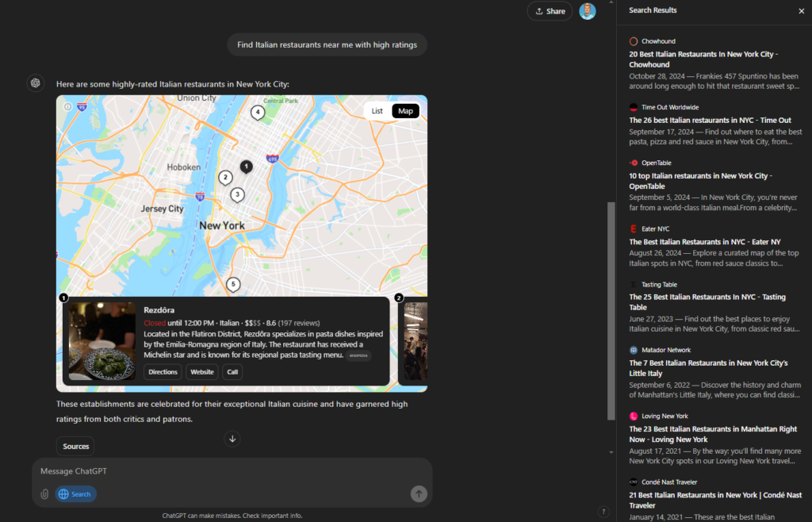
Task: Click the Jersey City label on the map
Action: (162, 209)
